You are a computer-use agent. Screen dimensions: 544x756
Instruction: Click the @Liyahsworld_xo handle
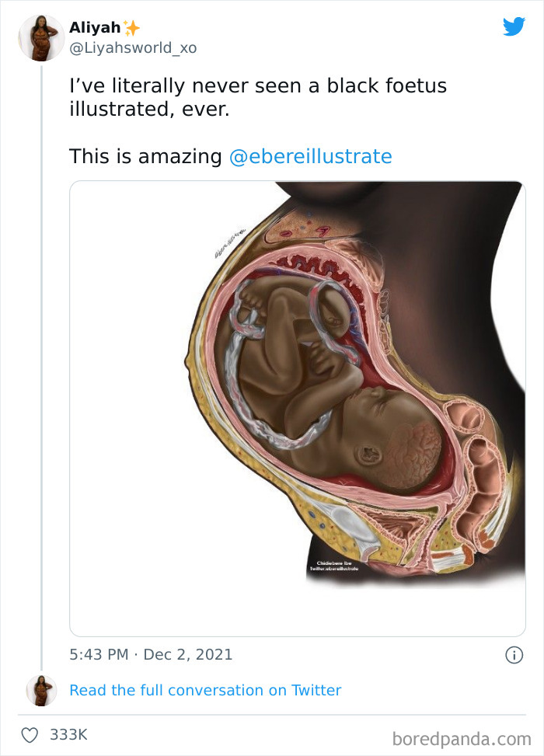(133, 48)
